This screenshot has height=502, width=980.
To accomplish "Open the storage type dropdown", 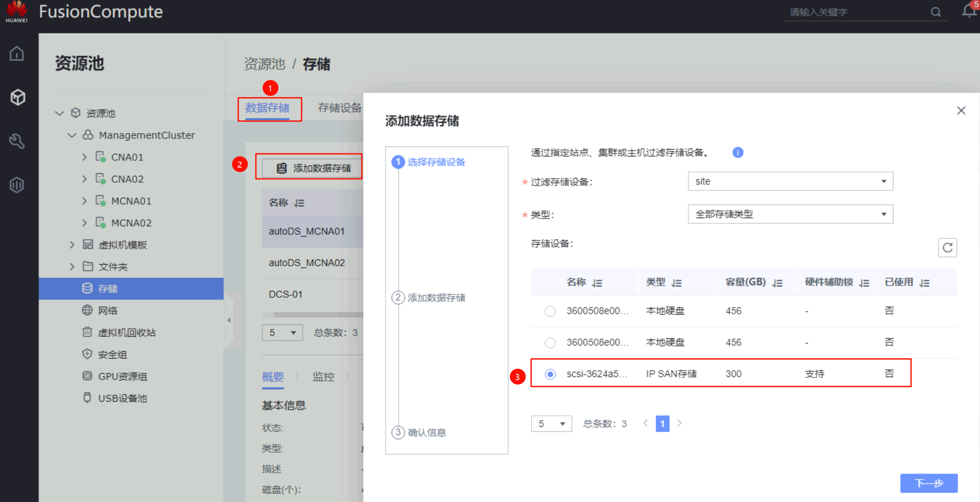I will [790, 214].
